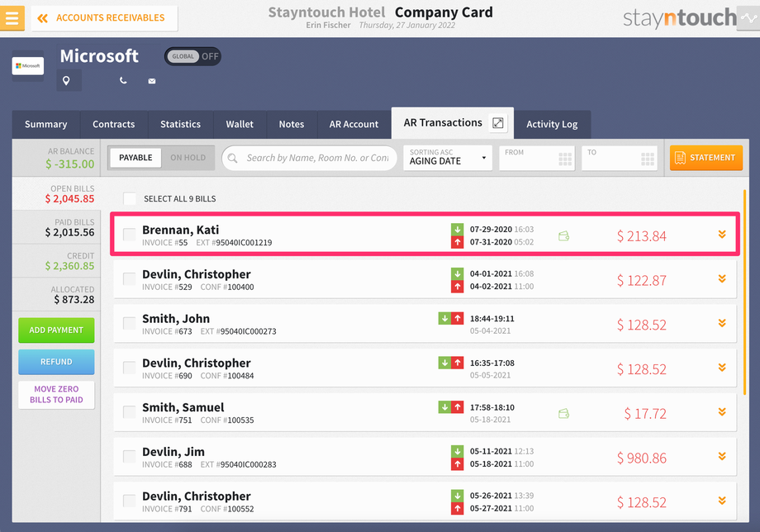The height and width of the screenshot is (532, 760).
Task: Click departure arrow icon for Brennan, Kati
Action: click(x=457, y=242)
